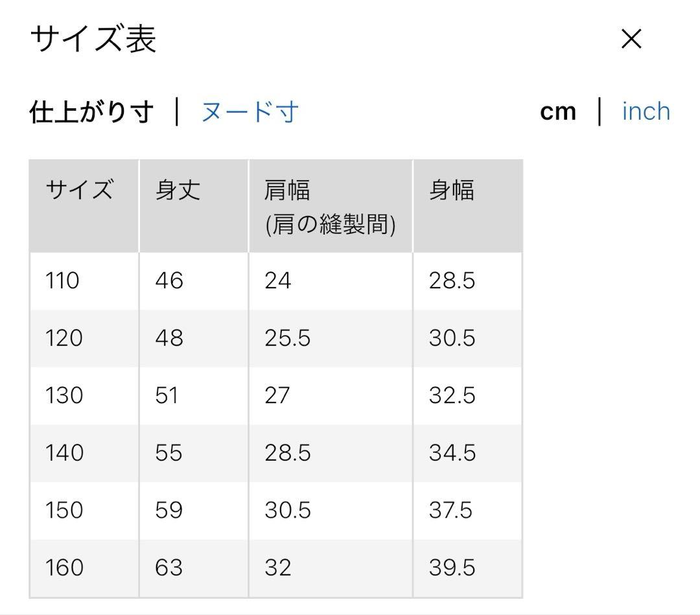Switch measurements to inch units
The image size is (700, 615).
pyautogui.click(x=645, y=111)
